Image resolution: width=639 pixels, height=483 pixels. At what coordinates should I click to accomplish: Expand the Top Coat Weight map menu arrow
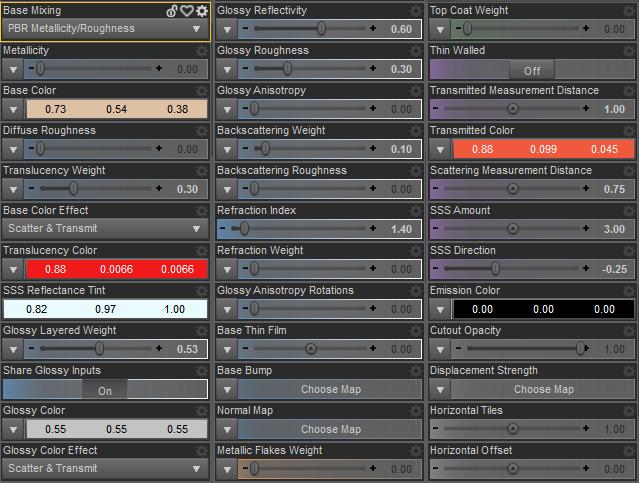click(x=440, y=29)
